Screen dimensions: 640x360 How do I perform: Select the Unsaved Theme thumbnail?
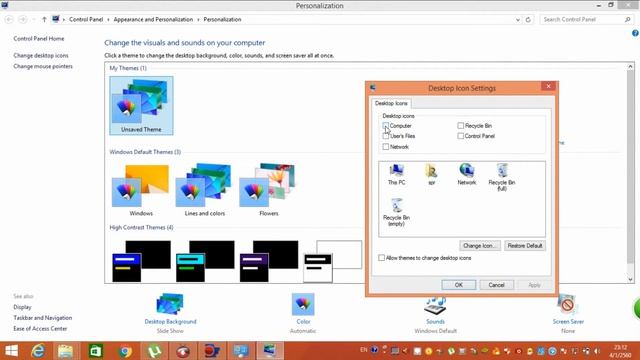tap(141, 105)
